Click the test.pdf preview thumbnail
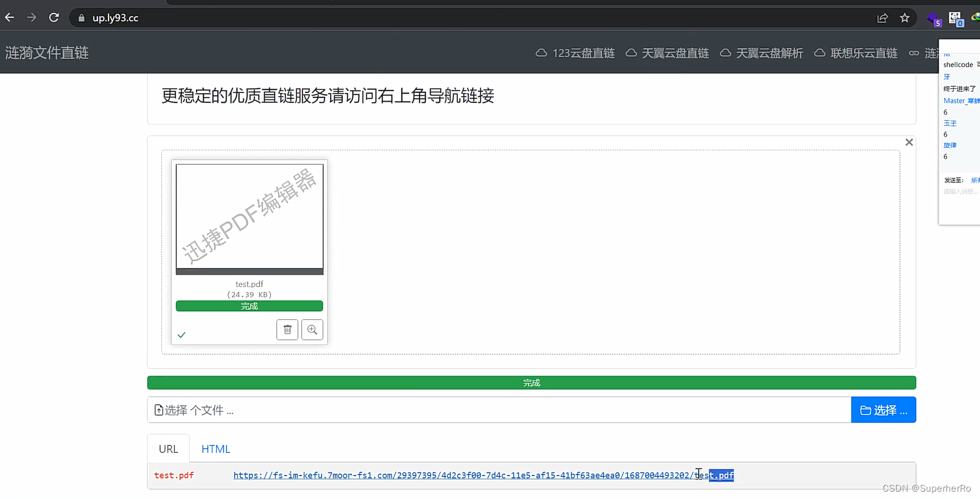980x499 pixels. tap(249, 219)
